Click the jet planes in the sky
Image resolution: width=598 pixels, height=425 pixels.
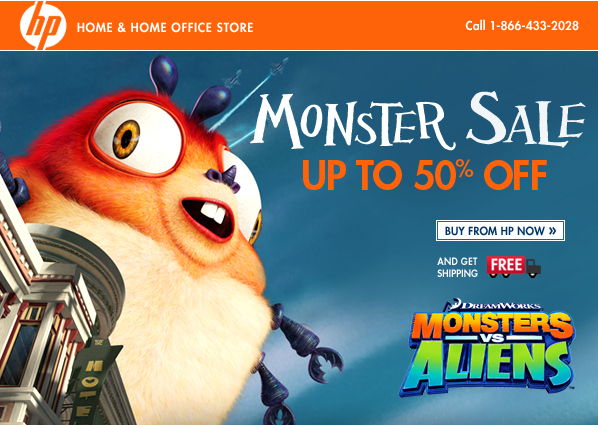click(256, 72)
